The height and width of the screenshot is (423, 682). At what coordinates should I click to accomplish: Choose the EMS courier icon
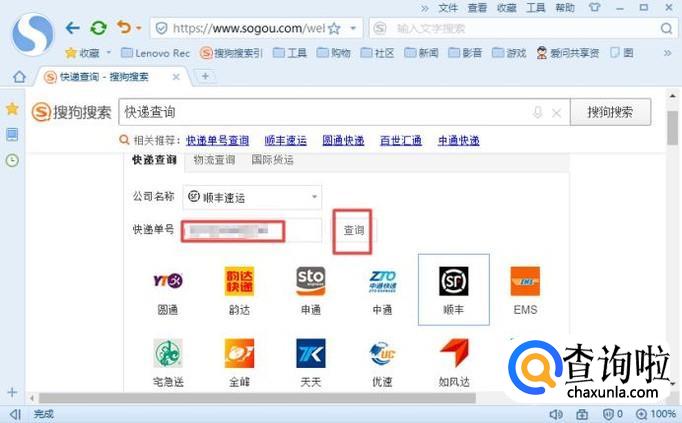[525, 282]
